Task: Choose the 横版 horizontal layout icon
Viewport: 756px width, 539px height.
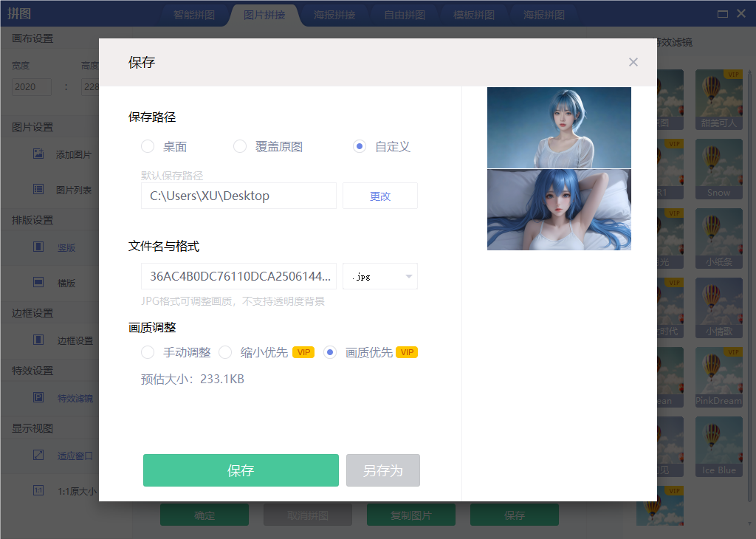Action: (x=39, y=283)
